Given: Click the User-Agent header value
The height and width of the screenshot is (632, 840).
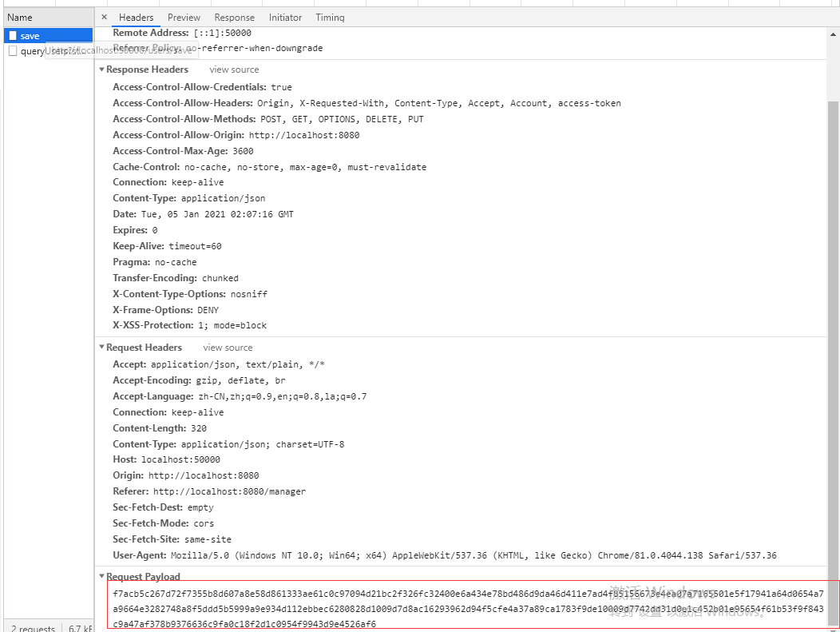Looking at the screenshot, I should point(473,555).
